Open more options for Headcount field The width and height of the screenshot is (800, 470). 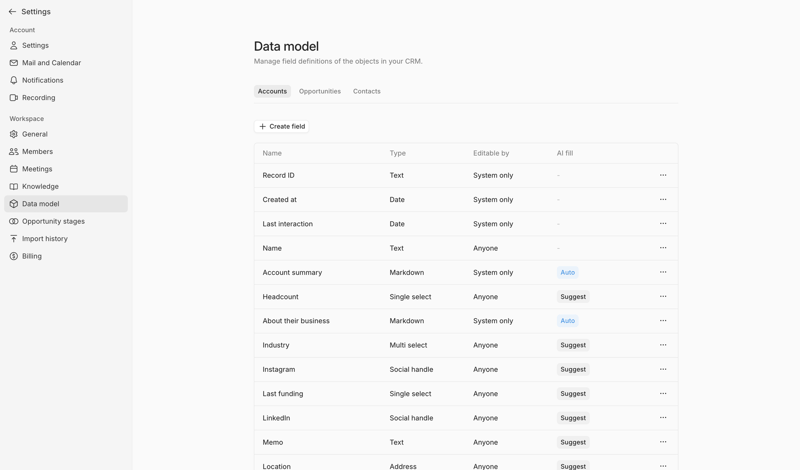tap(663, 297)
